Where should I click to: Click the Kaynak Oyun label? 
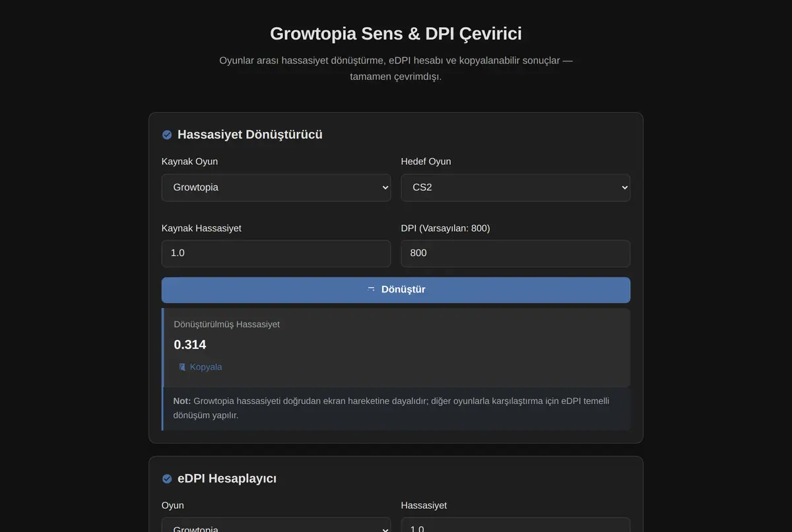[x=189, y=161]
